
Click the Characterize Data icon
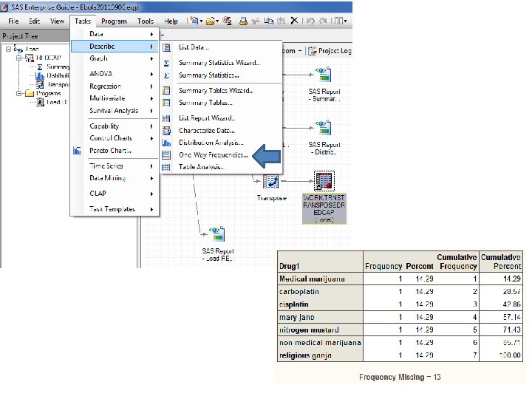tap(166, 131)
